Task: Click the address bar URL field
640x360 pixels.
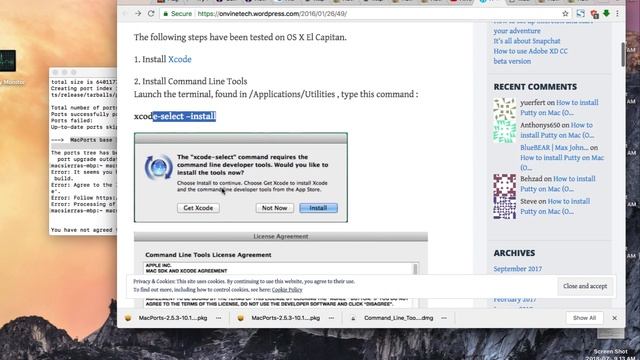Action: point(361,13)
